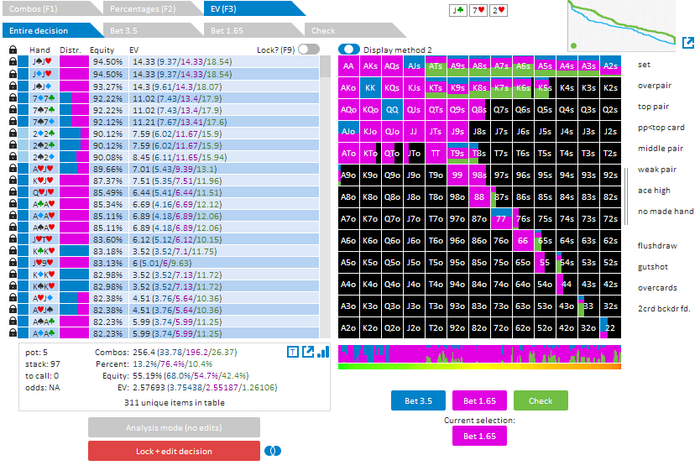Select the QQ cell in the matrix

[x=392, y=110]
